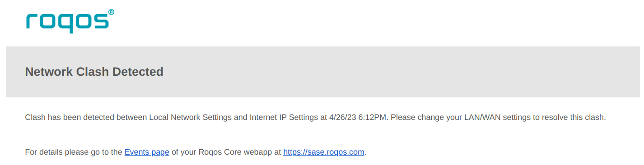The height and width of the screenshot is (165, 644).
Task: Click the Roqos logo
Action: click(70, 21)
